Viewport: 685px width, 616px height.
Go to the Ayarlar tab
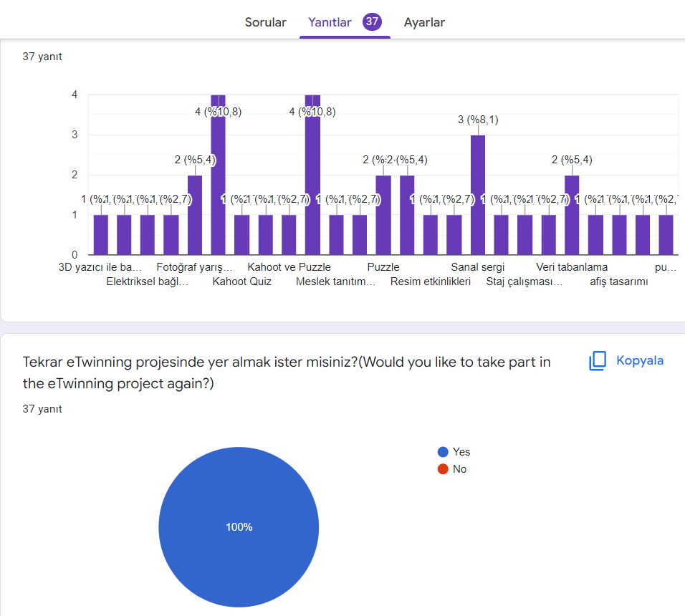coord(424,22)
